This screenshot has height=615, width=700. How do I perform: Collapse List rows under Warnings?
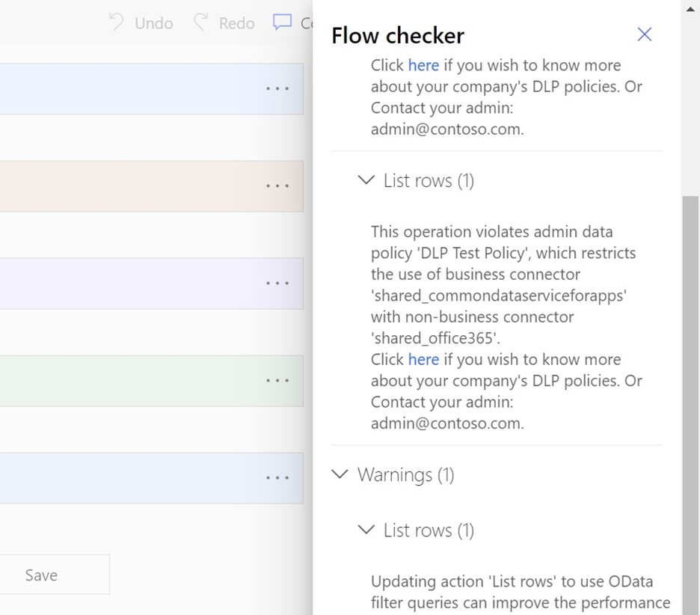[366, 530]
